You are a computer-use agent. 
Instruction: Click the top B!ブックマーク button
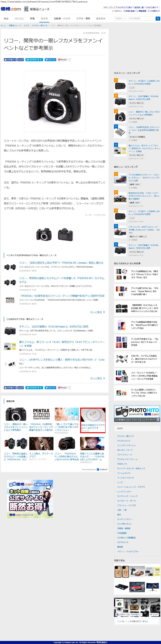point(34,60)
